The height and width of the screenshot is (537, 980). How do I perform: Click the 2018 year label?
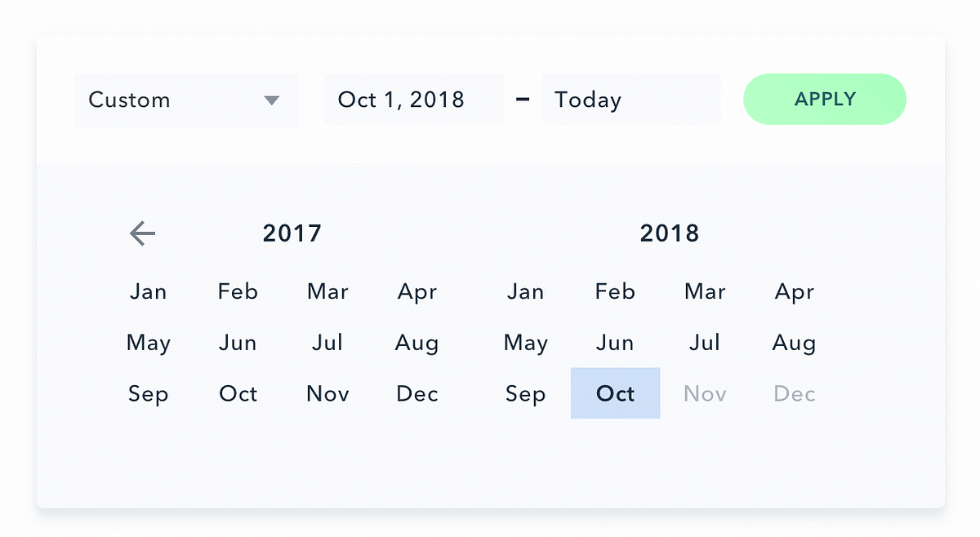670,233
